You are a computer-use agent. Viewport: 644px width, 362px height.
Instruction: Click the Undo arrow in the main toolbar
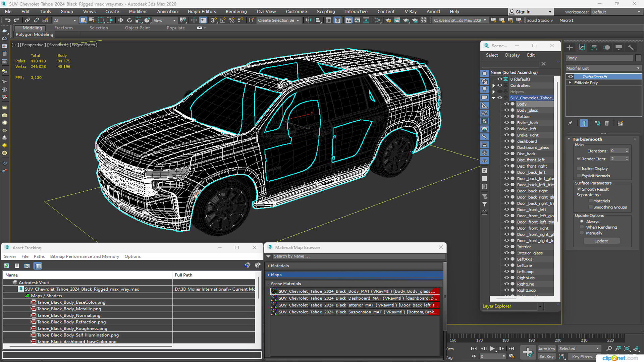[x=8, y=20]
